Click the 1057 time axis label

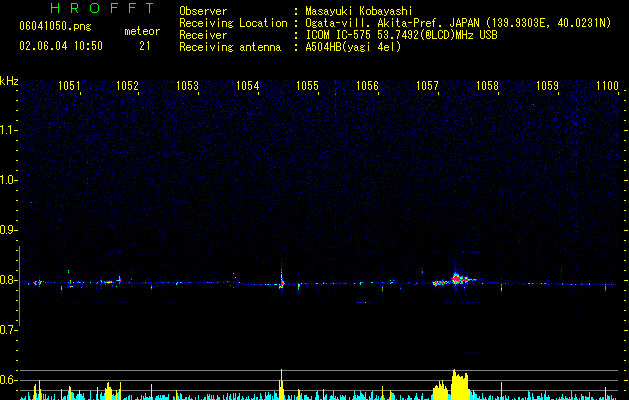coord(428,86)
